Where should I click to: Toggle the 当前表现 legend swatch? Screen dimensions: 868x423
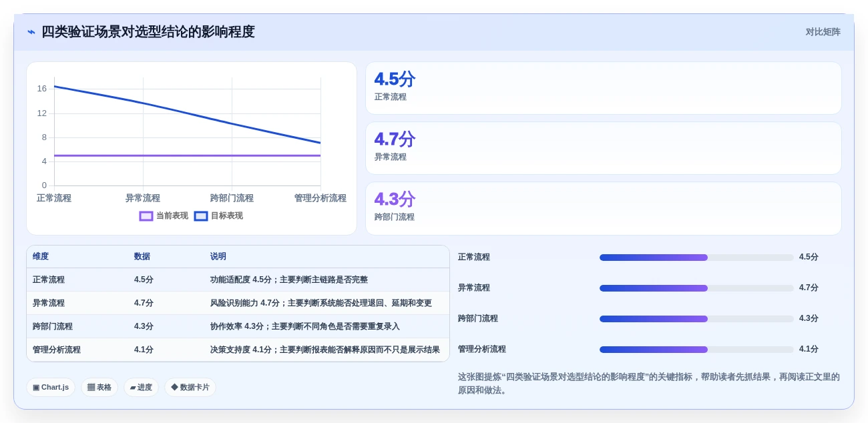pyautogui.click(x=146, y=216)
